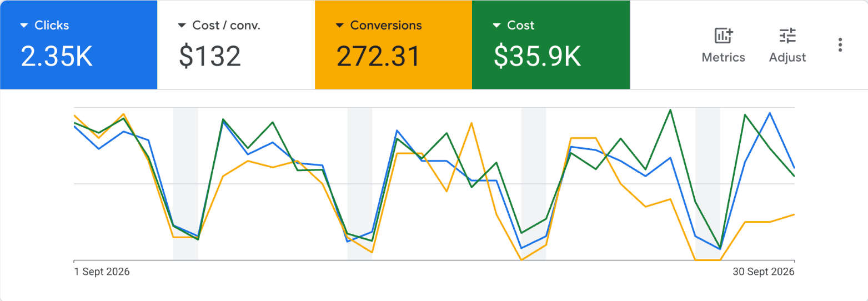The image size is (868, 301).
Task: Click the Conversions card title
Action: pyautogui.click(x=386, y=26)
